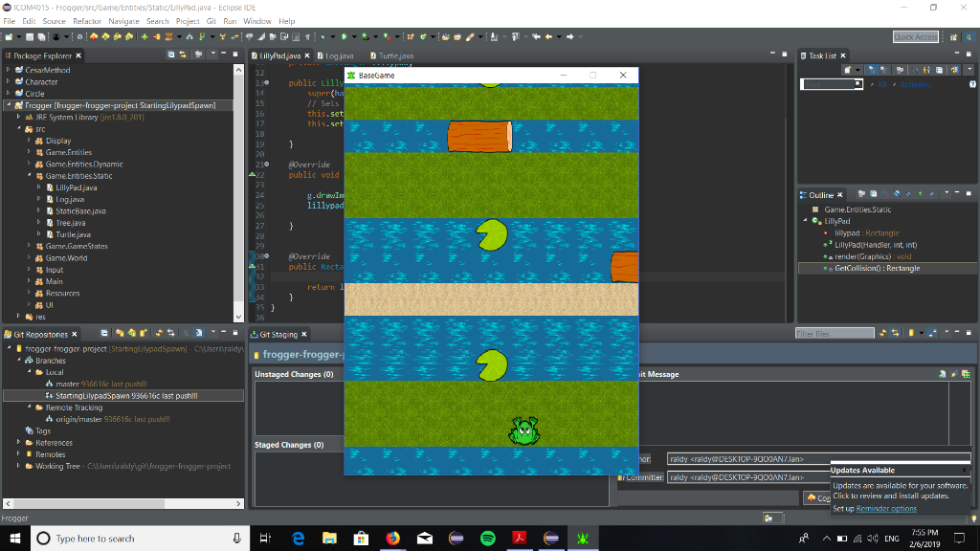Click the Git Repositories horizontal scrollbar
The image size is (980, 551).
[x=123, y=503]
